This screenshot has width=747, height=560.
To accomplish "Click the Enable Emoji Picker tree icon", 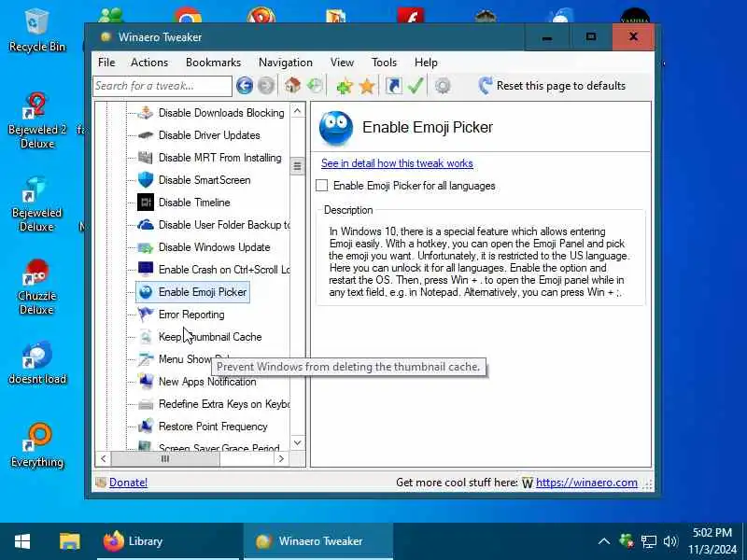I will pos(146,292).
